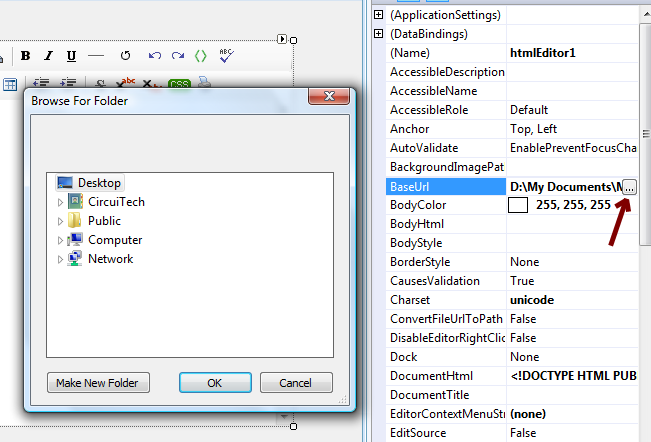Screen dimensions: 651x442
Task: Confirm folder selection with OK
Action: tap(215, 383)
